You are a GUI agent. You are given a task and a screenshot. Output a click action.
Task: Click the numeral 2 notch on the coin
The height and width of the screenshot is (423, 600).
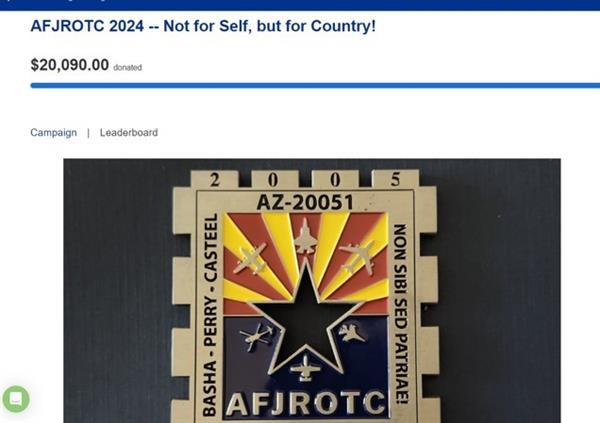click(215, 180)
